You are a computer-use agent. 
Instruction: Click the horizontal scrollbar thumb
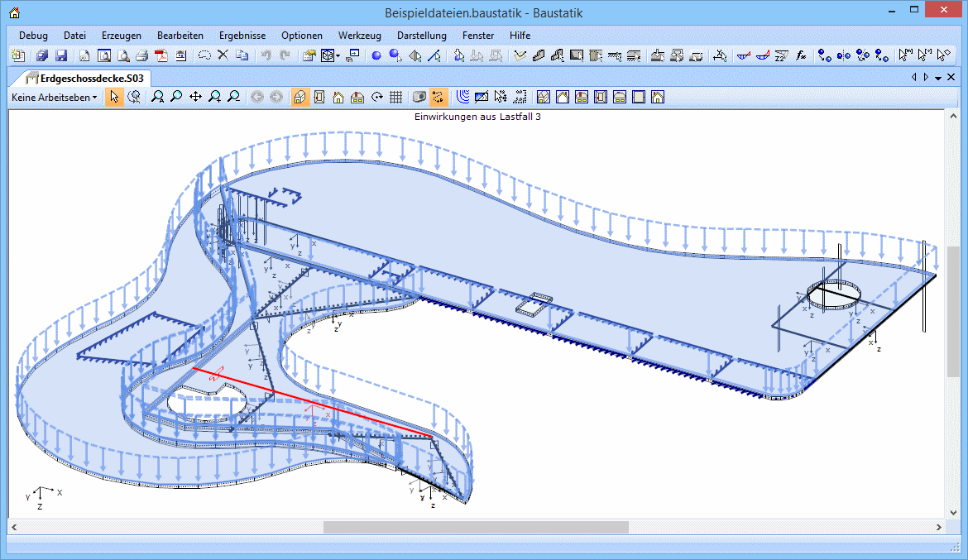[x=476, y=527]
